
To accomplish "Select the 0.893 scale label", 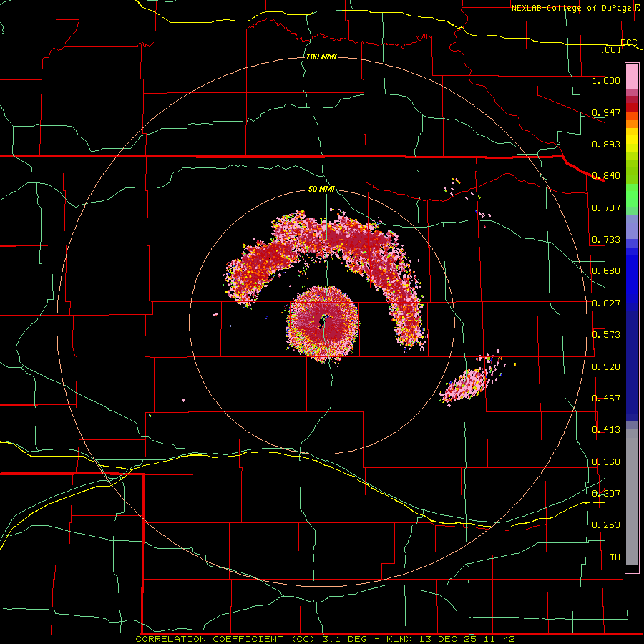I will click(x=606, y=144).
